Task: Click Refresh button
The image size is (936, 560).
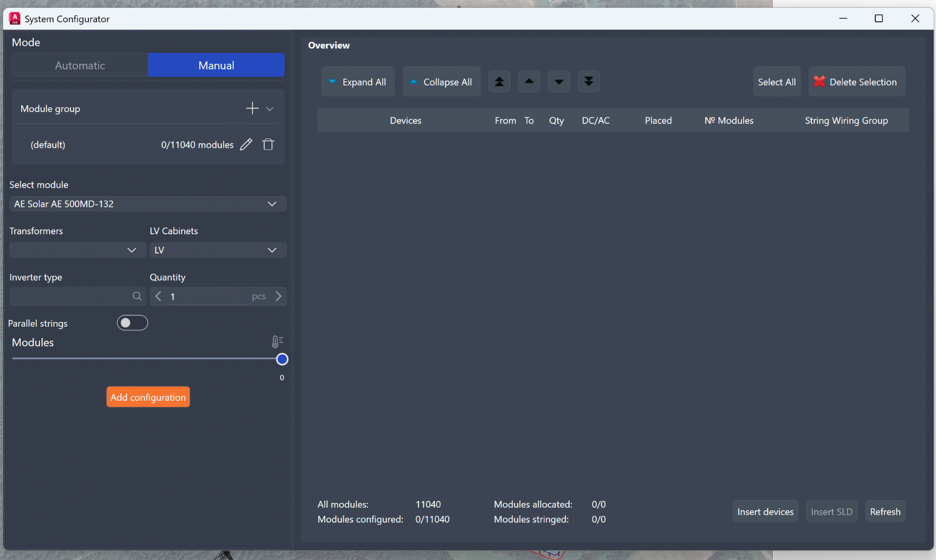Action: click(885, 512)
